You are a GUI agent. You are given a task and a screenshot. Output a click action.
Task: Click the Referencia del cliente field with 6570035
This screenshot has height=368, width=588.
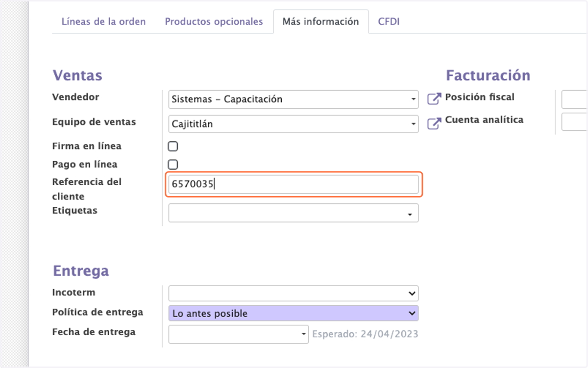294,184
